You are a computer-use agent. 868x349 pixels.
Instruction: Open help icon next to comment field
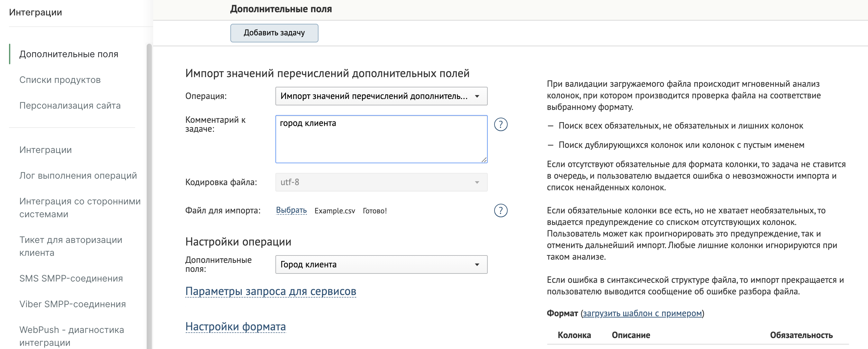(501, 124)
